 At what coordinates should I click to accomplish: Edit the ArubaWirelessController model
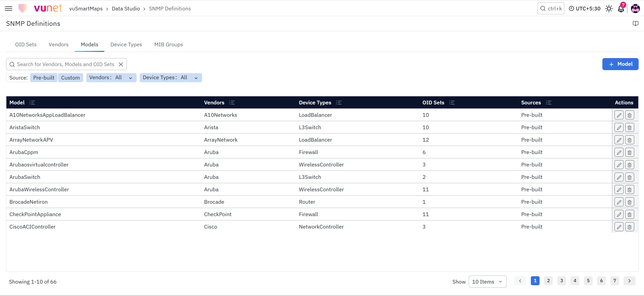619,190
